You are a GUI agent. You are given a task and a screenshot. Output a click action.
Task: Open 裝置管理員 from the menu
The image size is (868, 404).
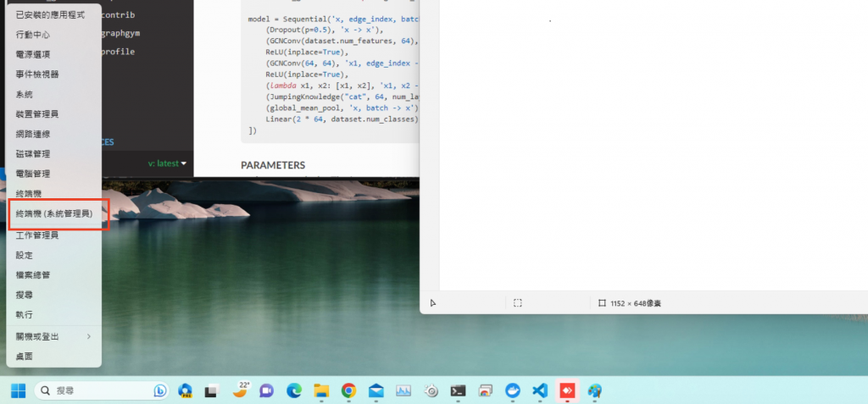(53, 114)
